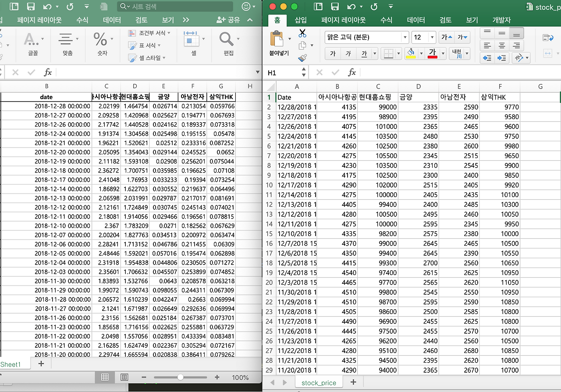Add a new sheet in left window

[41, 364]
